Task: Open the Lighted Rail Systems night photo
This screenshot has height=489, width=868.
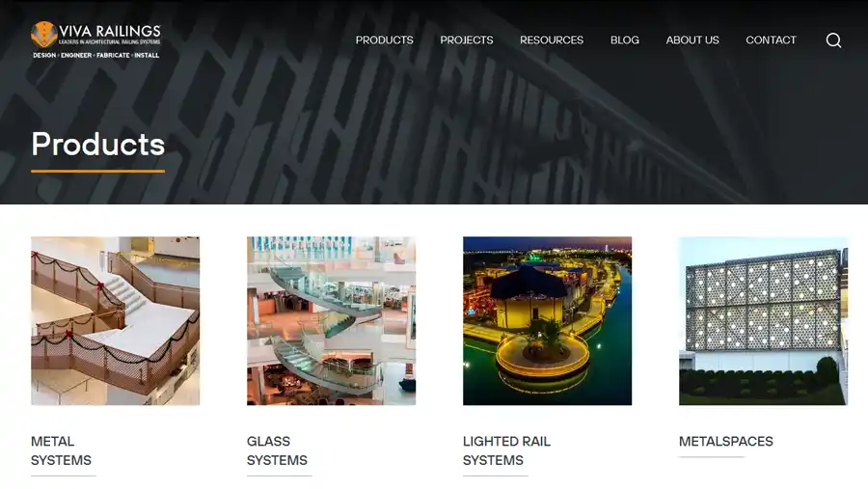Action: (547, 320)
